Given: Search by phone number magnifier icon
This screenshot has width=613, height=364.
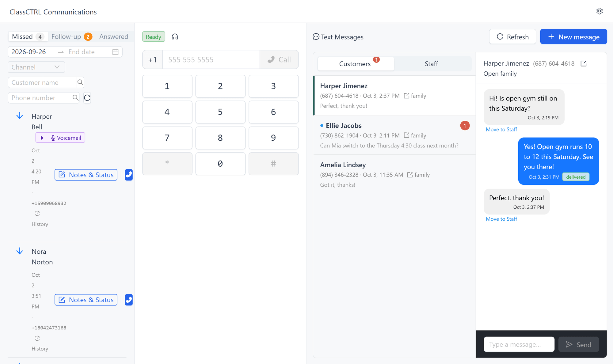Looking at the screenshot, I should (x=75, y=98).
